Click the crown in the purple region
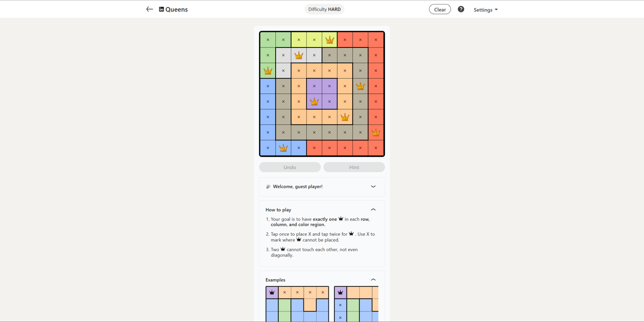Image resolution: width=644 pixels, height=322 pixels. coord(314,101)
